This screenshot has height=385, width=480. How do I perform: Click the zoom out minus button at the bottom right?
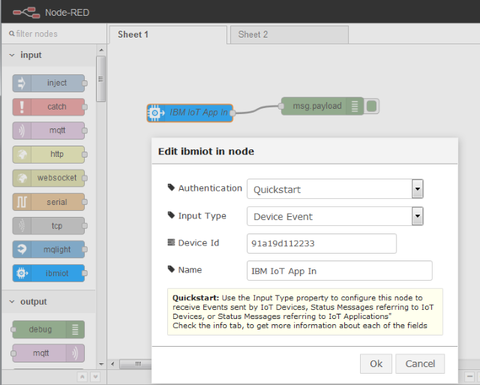tap(470, 377)
